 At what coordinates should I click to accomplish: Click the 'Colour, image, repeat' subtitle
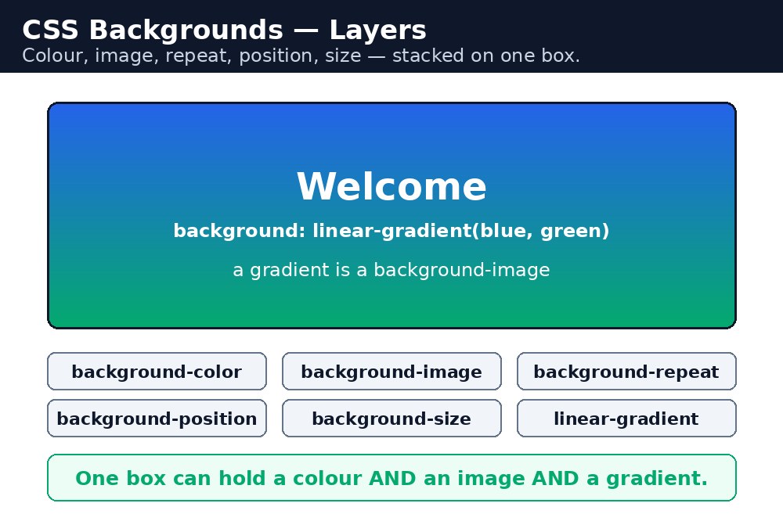point(301,56)
